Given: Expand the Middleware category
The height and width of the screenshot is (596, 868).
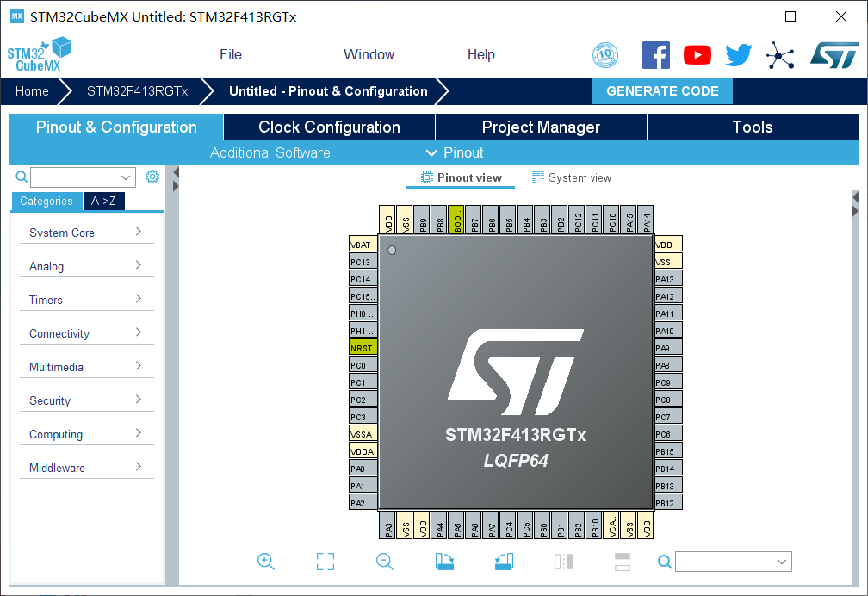Looking at the screenshot, I should pyautogui.click(x=86, y=468).
